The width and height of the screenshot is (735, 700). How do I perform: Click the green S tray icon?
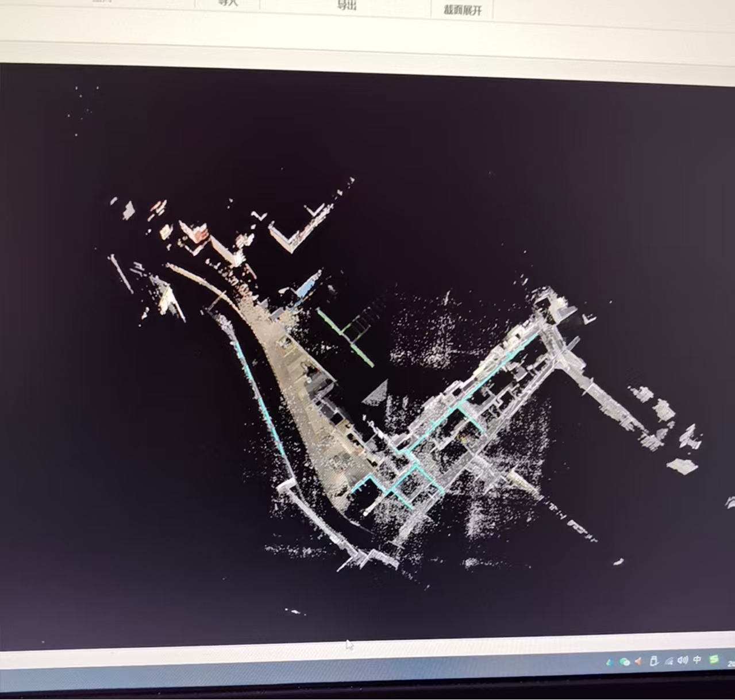tap(714, 659)
